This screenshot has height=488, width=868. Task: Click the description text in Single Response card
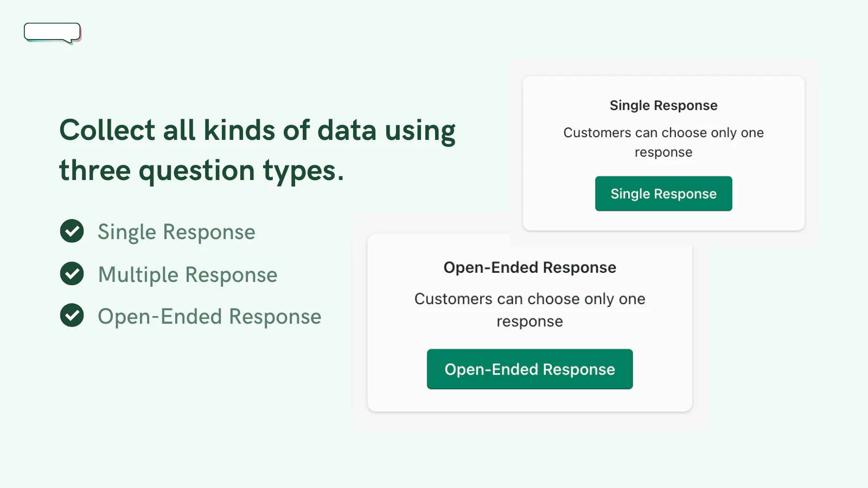point(663,142)
